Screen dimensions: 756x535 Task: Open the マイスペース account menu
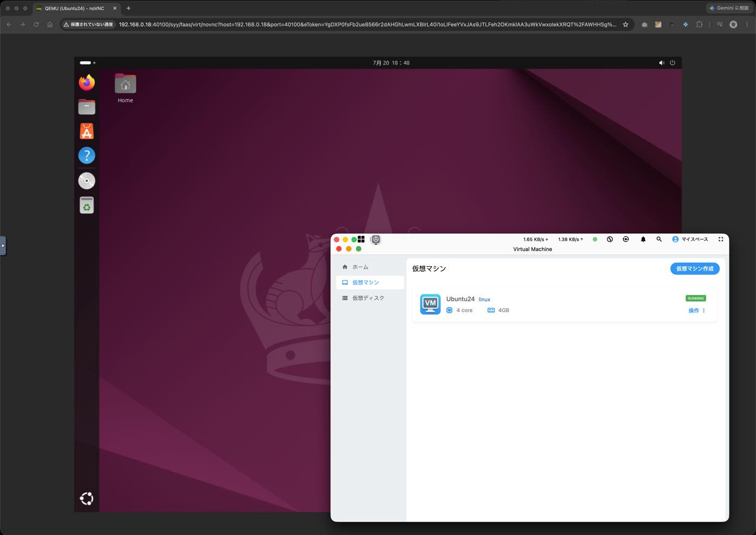(690, 239)
